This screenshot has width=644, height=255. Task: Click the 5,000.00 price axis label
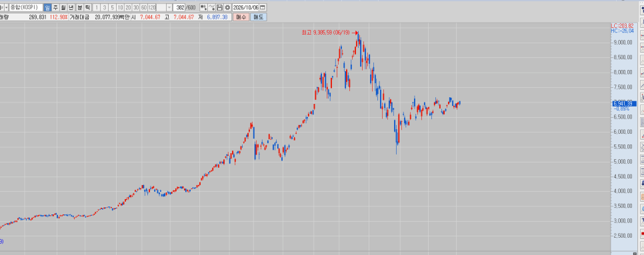(x=623, y=162)
